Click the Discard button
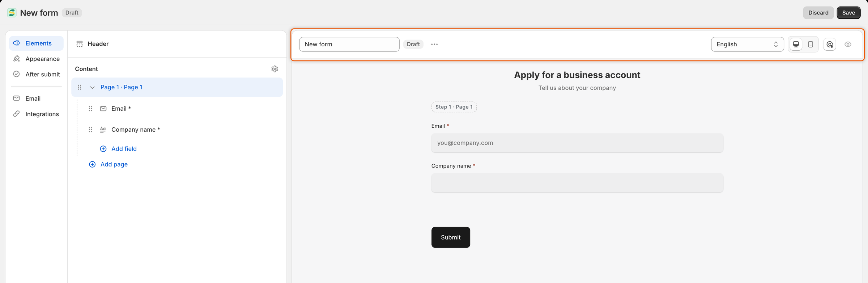 tap(818, 13)
